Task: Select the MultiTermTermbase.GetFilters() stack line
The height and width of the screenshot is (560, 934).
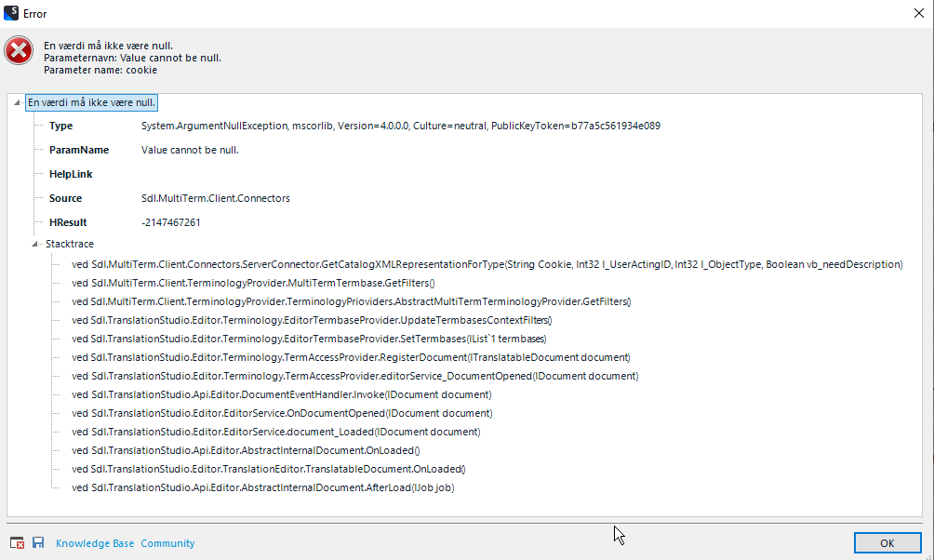Action: pyautogui.click(x=253, y=283)
